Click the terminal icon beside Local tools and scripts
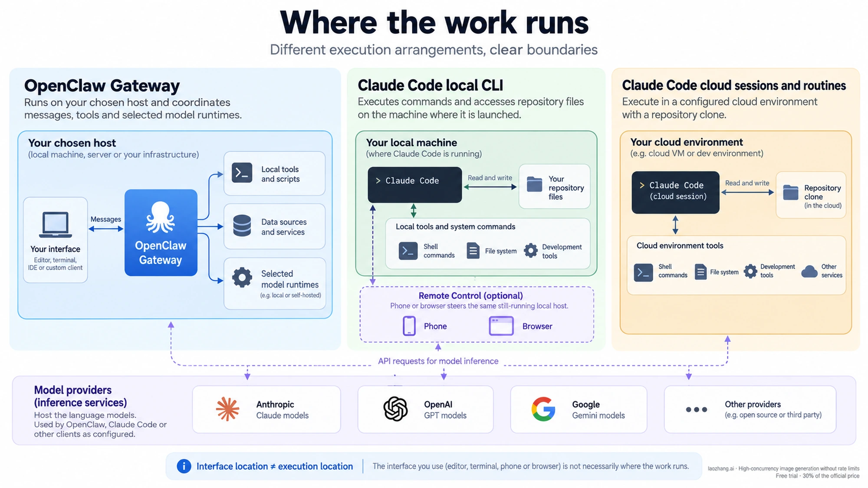 click(242, 173)
